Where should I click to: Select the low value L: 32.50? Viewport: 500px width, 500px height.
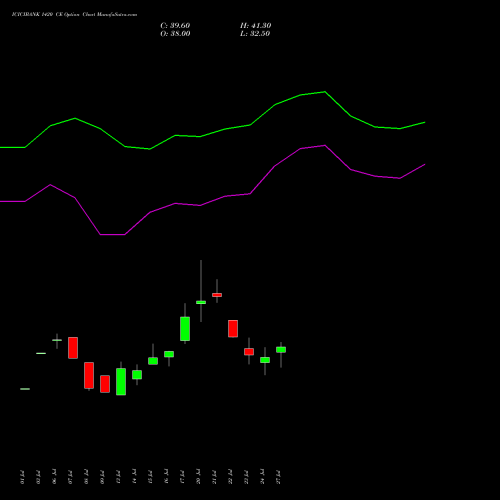pos(255,34)
